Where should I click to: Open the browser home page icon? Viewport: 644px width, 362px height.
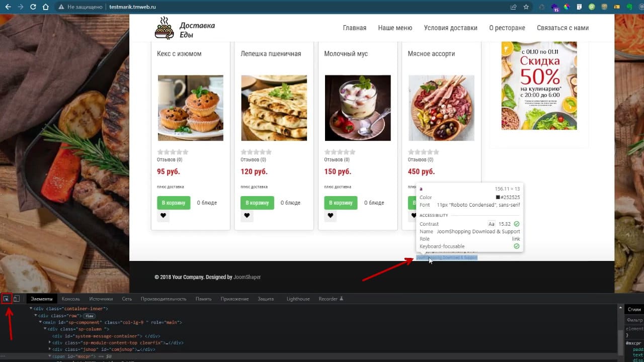click(x=46, y=7)
